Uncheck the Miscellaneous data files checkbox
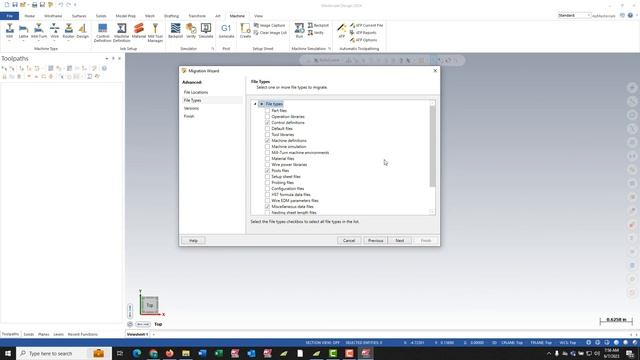This screenshot has height=360, width=640. pos(267,207)
